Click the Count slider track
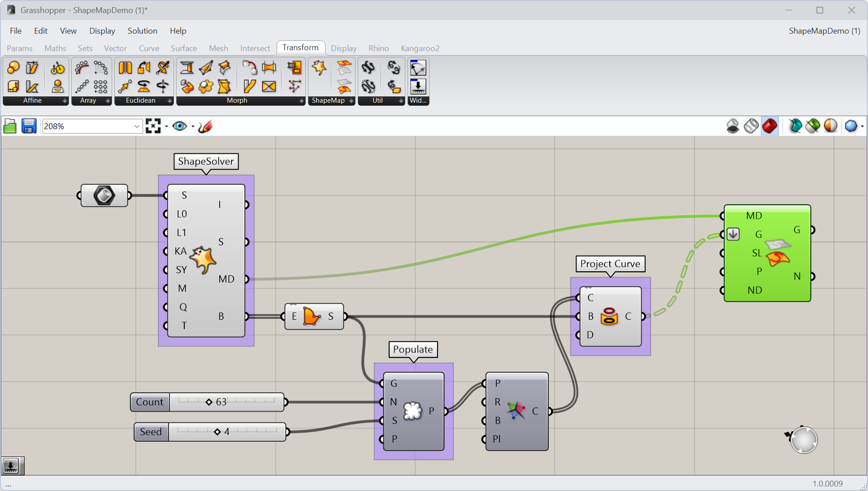868x491 pixels. (227, 402)
